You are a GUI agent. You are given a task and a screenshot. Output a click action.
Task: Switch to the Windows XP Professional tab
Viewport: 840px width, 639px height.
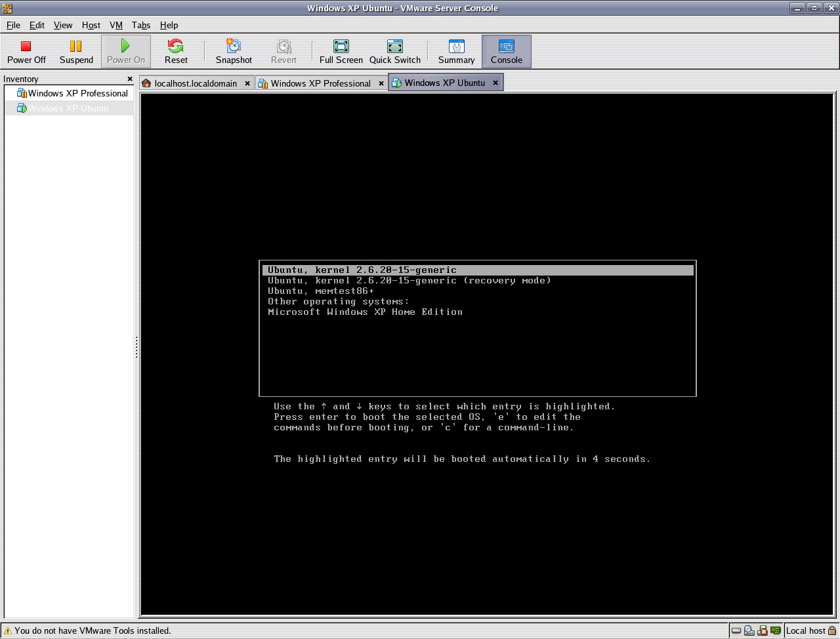320,83
